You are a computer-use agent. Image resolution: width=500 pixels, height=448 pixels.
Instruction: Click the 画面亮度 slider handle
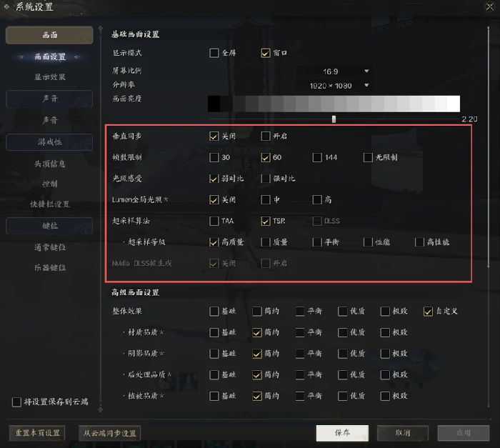(x=334, y=119)
